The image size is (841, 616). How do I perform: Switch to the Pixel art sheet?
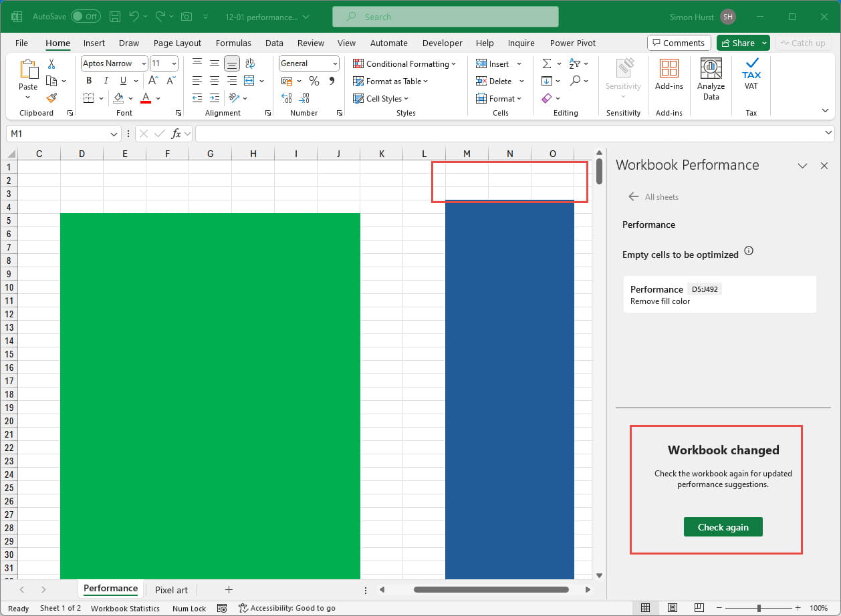click(x=171, y=590)
